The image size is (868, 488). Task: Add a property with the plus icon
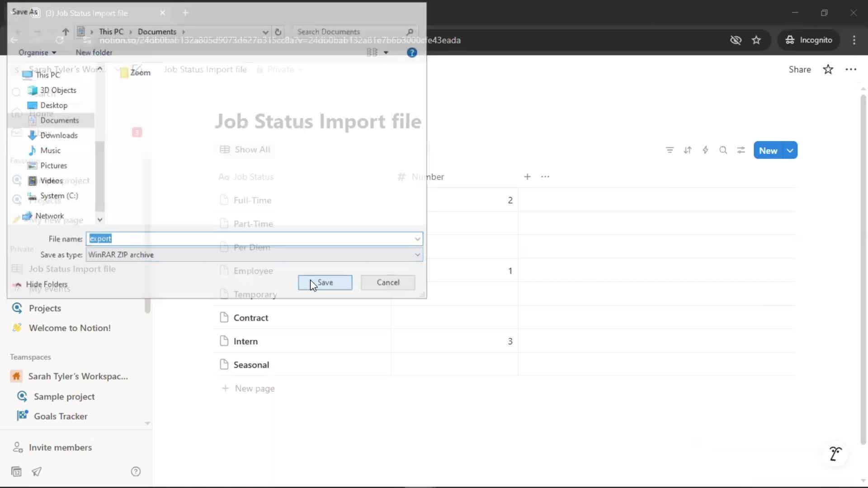pyautogui.click(x=527, y=177)
